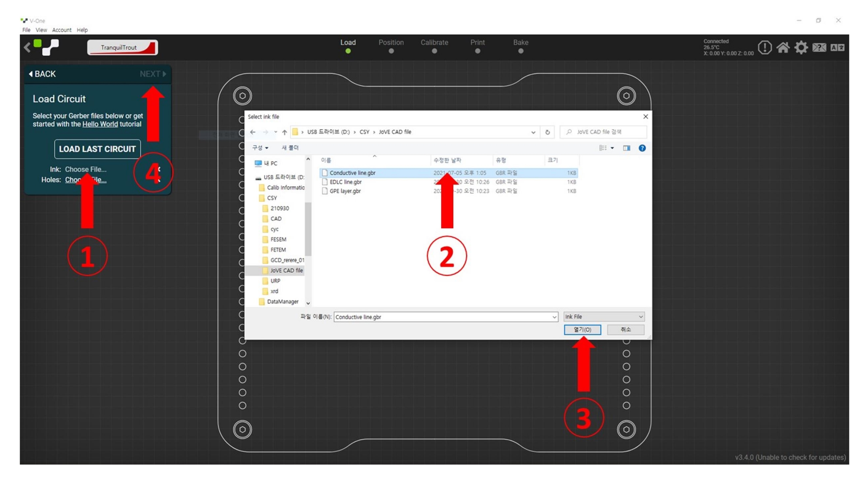Open the Hello World tutorial link
Viewport: 868px width, 481px height.
click(100, 124)
